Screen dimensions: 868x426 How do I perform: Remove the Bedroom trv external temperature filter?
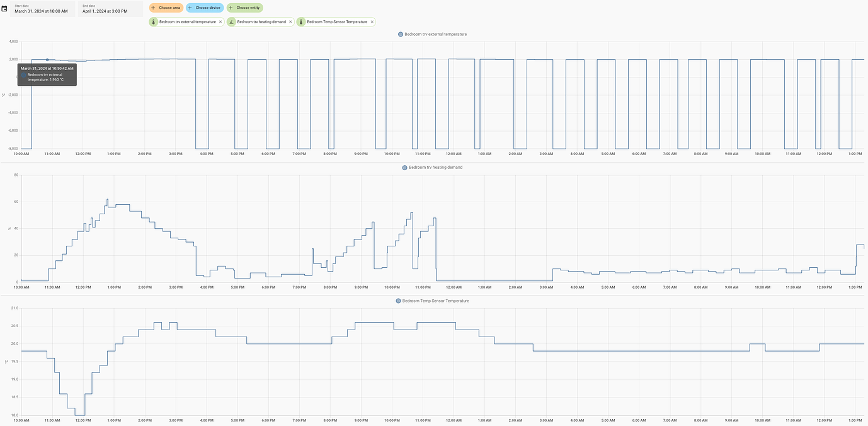220,21
